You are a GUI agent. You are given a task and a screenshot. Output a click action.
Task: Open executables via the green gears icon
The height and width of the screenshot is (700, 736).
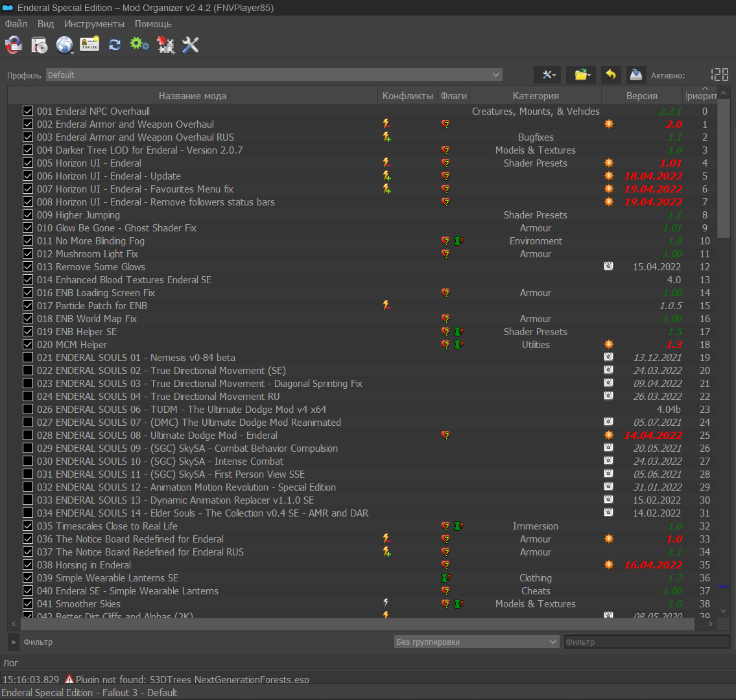click(x=139, y=45)
